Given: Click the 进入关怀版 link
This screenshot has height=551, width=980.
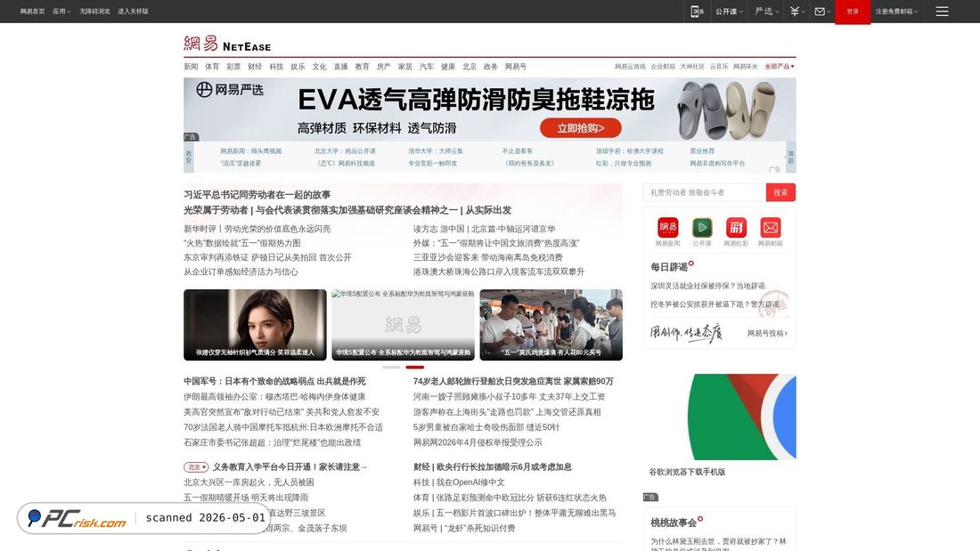Looking at the screenshot, I should [x=133, y=12].
